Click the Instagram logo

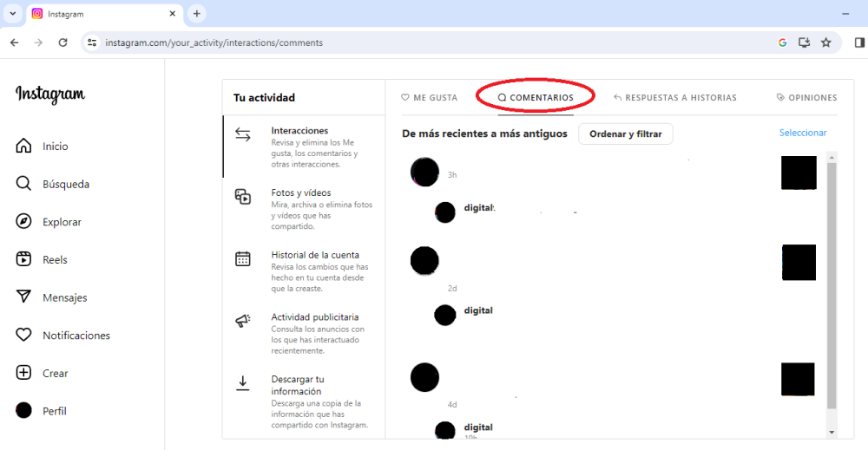click(50, 95)
